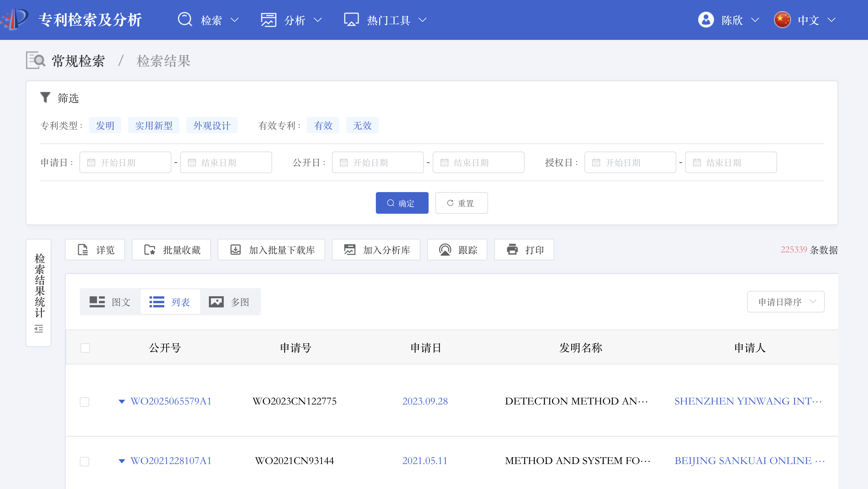Open 详览 detailed view

(95, 250)
